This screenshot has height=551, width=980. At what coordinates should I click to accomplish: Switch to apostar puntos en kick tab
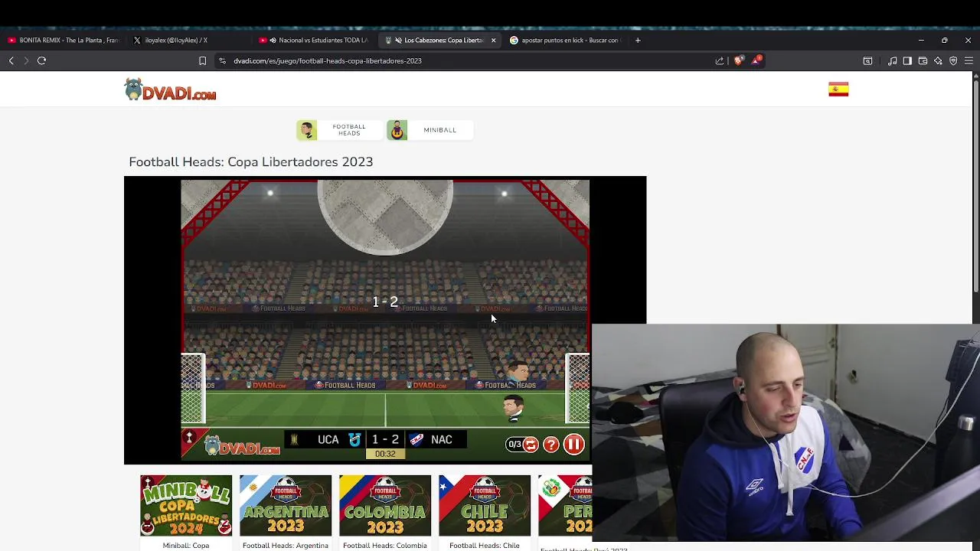(565, 40)
